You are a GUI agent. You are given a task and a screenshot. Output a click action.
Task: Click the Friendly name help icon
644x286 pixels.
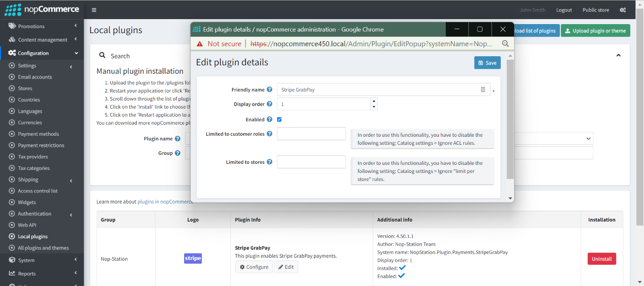click(x=270, y=89)
